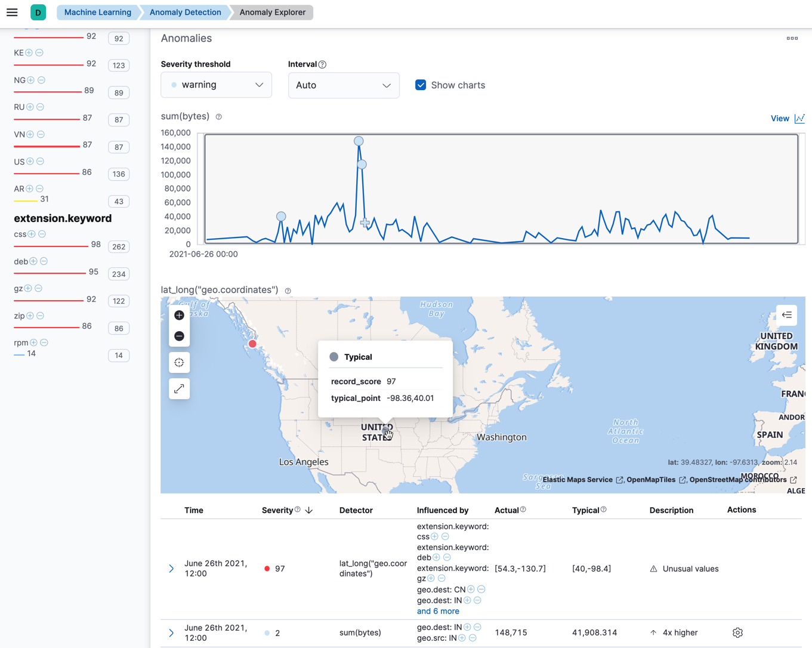Open actions gear for sum(bytes) anomaly row

pos(737,632)
